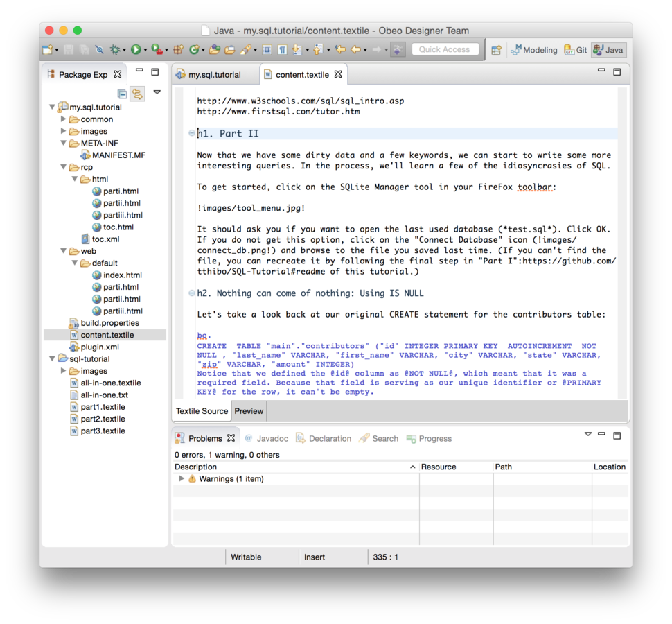Start debugging with the bug icon
Viewport: 672px width, 624px height.
pyautogui.click(x=115, y=50)
